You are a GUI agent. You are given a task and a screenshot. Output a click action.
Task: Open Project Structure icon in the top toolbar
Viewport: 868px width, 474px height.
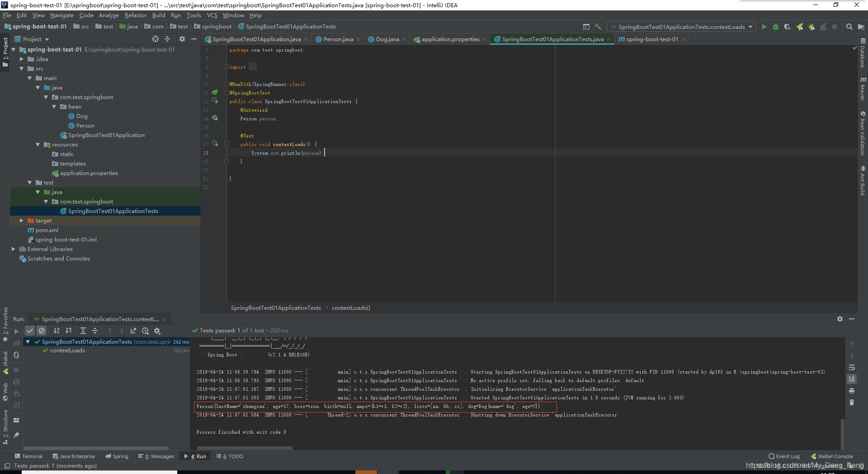point(860,27)
